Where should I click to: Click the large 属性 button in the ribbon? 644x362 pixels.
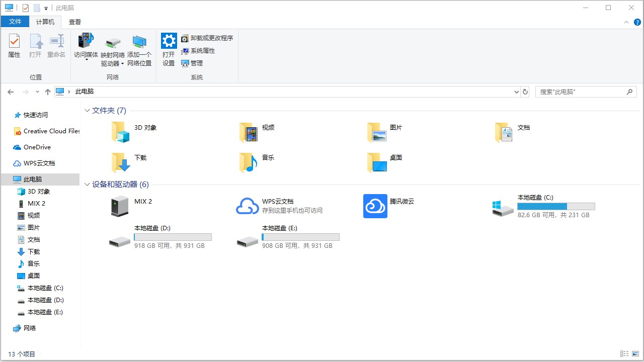14,46
